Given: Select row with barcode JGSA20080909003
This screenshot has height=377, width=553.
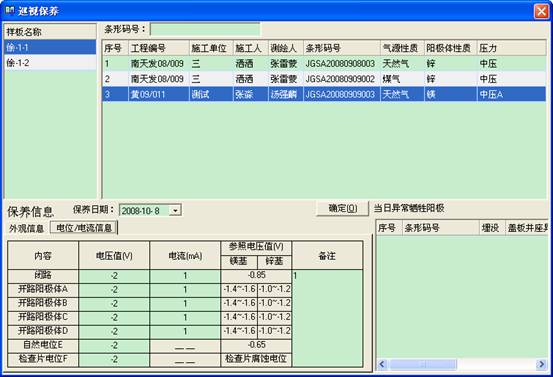Looking at the screenshot, I should pyautogui.click(x=324, y=94).
